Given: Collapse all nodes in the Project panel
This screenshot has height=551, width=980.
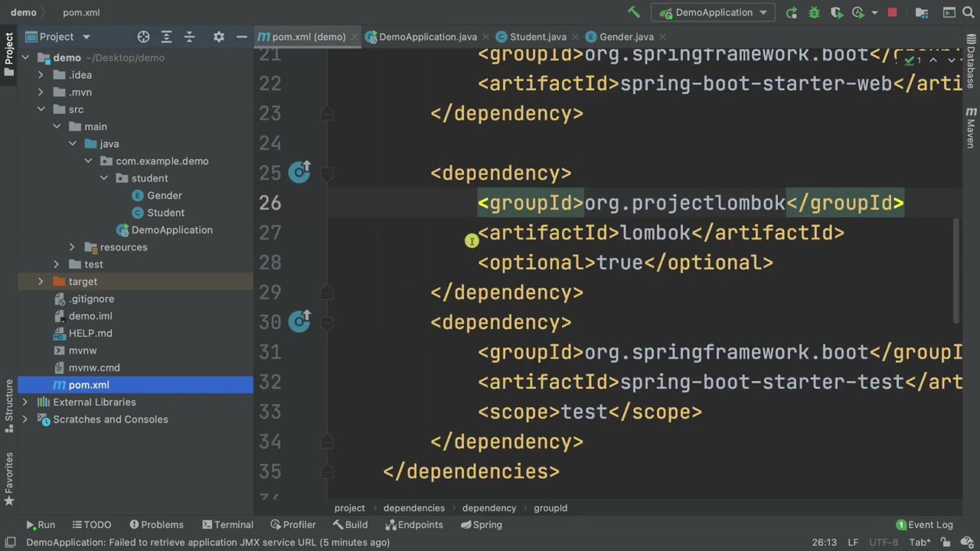Looking at the screenshot, I should click(190, 37).
